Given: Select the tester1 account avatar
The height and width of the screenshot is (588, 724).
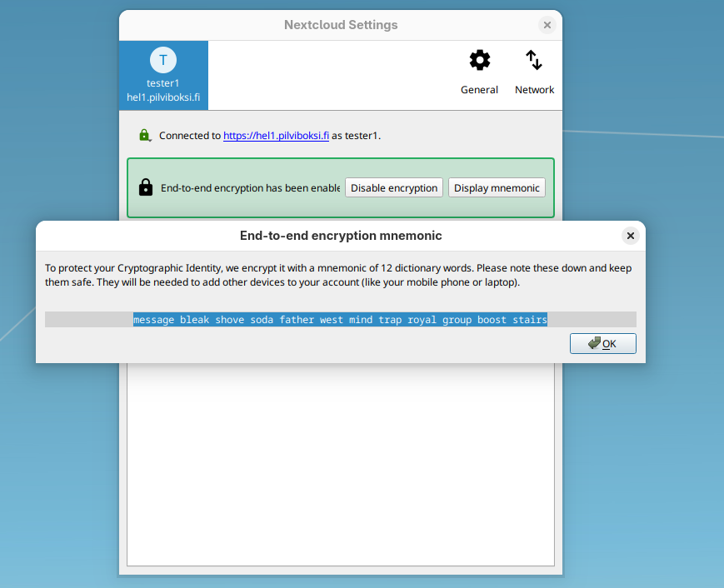Looking at the screenshot, I should click(x=163, y=60).
